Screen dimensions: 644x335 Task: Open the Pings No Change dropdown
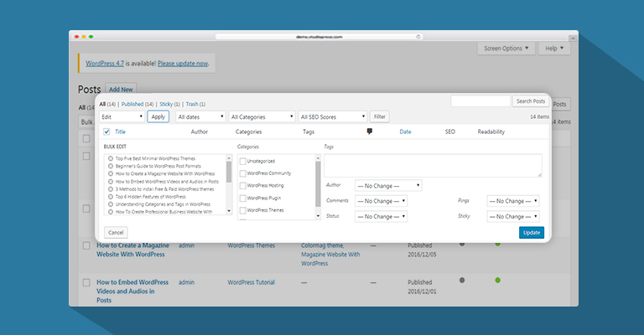coord(513,201)
